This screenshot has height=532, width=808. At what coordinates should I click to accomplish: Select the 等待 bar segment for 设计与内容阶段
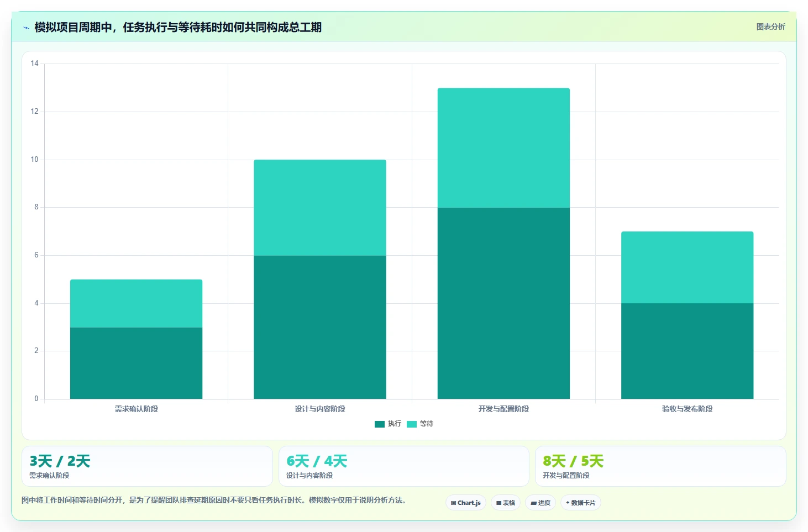point(320,208)
